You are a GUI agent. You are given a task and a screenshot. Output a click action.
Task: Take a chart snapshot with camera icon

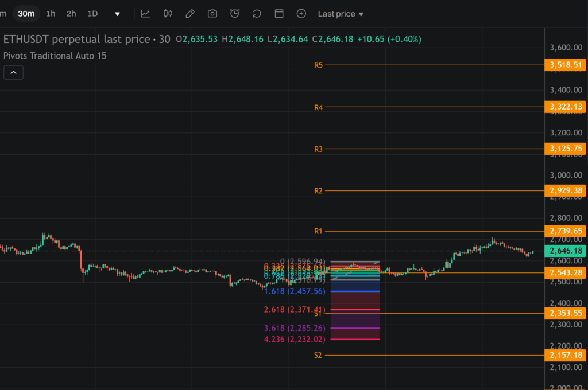212,14
